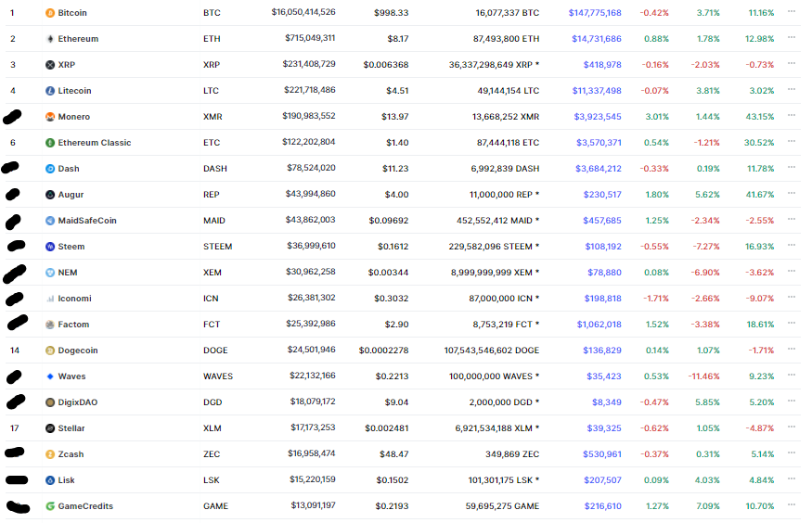The image size is (812, 523).
Task: Click the Monero logo icon
Action: tap(50, 117)
